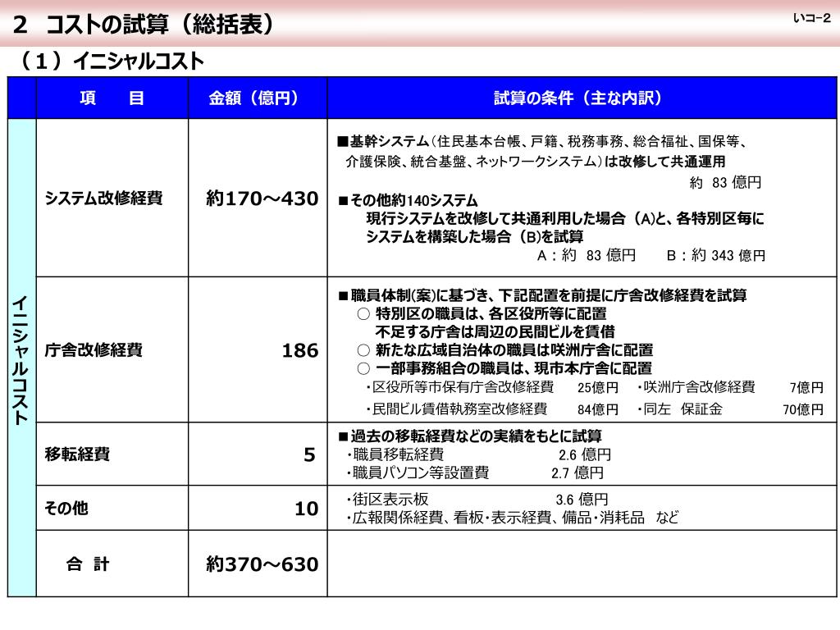This screenshot has width=840, height=630.
Task: Click the value '84億円'
Action: coord(598,409)
